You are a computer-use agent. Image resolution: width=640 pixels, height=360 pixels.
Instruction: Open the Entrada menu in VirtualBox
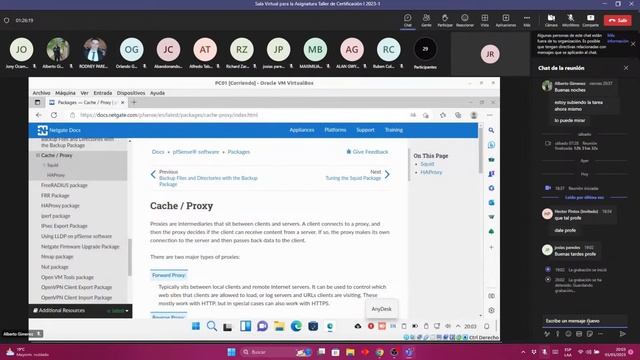[x=102, y=93]
